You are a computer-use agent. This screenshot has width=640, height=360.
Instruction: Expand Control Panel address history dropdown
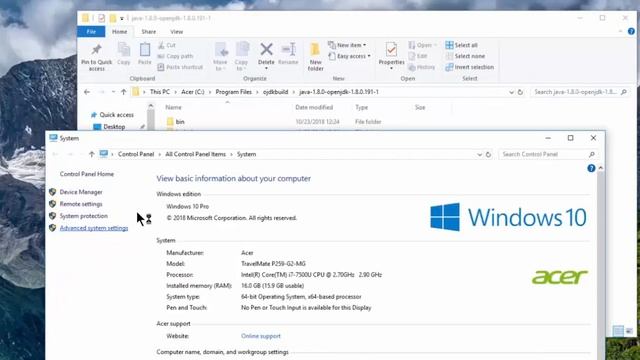coord(480,155)
